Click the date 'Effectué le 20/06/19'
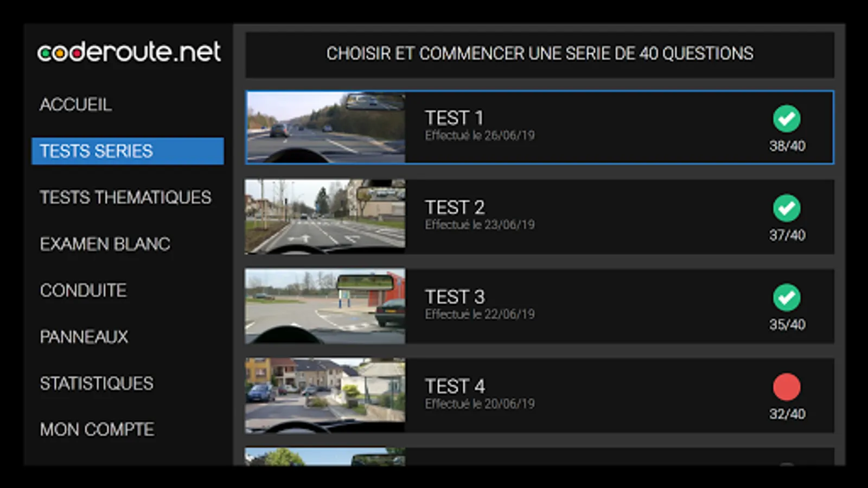The width and height of the screenshot is (868, 488). tap(480, 404)
